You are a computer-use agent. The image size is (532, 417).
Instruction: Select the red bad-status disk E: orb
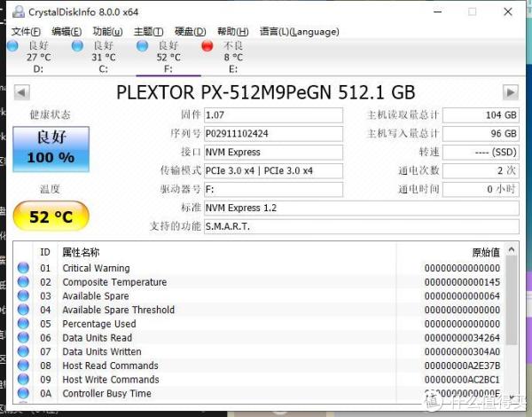tap(207, 46)
